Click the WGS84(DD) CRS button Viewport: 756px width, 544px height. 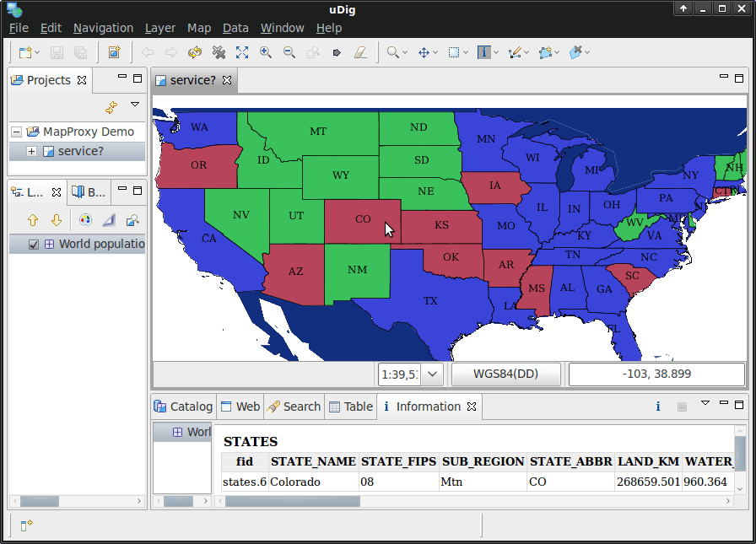(505, 374)
